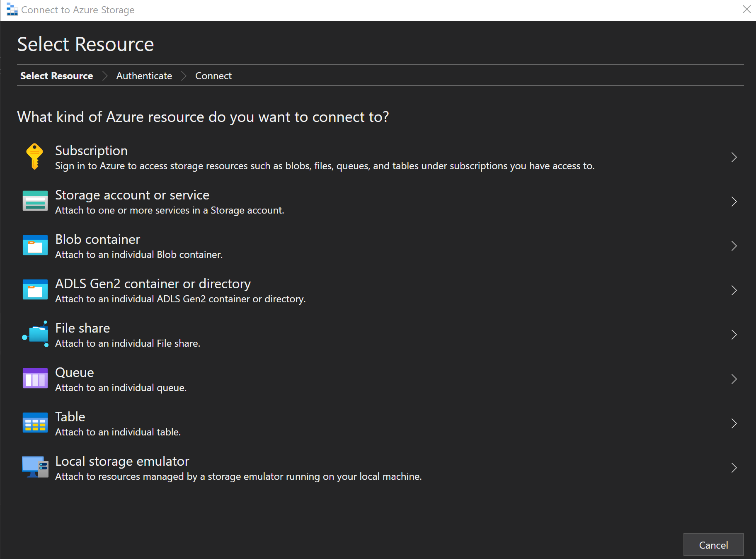Viewport: 756px width, 559px height.
Task: Choose the ADLS Gen2 container icon
Action: [x=35, y=290]
